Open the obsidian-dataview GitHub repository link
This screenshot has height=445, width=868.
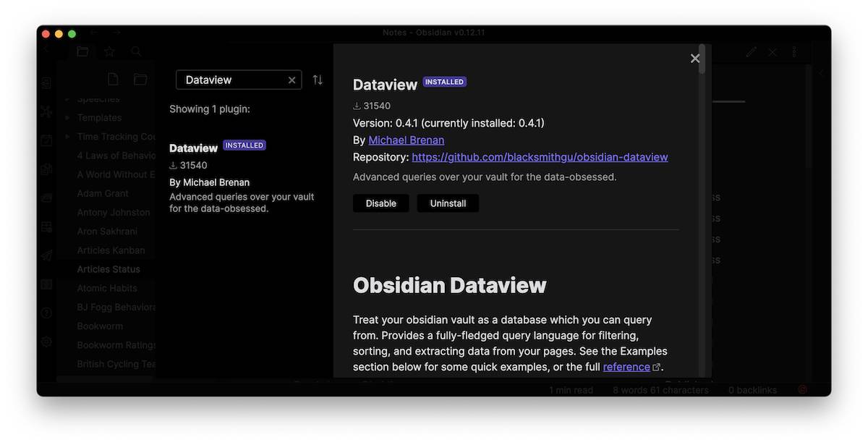pyautogui.click(x=540, y=157)
